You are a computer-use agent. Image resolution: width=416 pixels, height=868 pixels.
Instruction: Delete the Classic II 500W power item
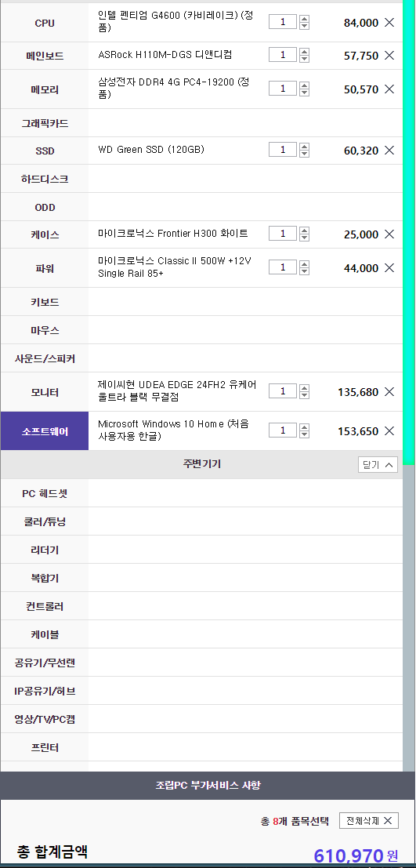tap(389, 268)
